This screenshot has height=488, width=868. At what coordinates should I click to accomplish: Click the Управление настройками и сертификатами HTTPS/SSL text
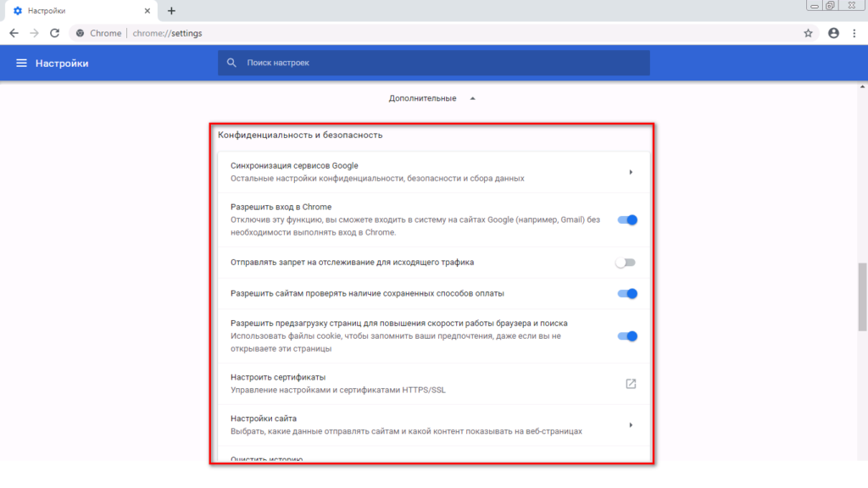pyautogui.click(x=337, y=390)
